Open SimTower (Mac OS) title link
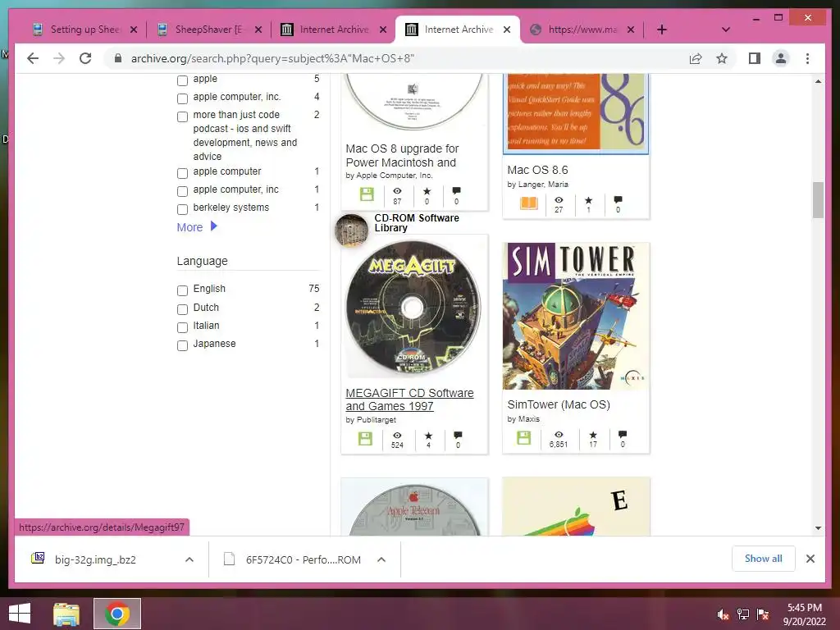 pyautogui.click(x=559, y=404)
